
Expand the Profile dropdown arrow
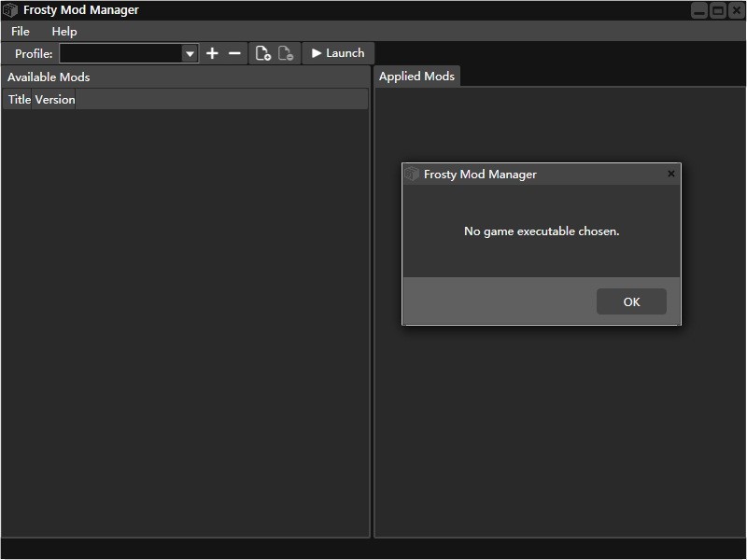tap(190, 54)
